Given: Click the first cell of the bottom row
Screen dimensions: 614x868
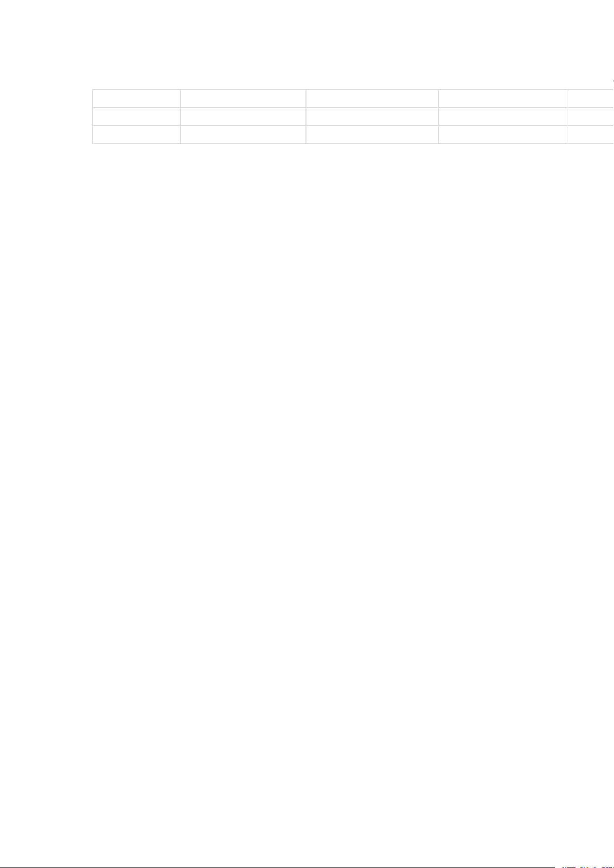Looking at the screenshot, I should (137, 134).
